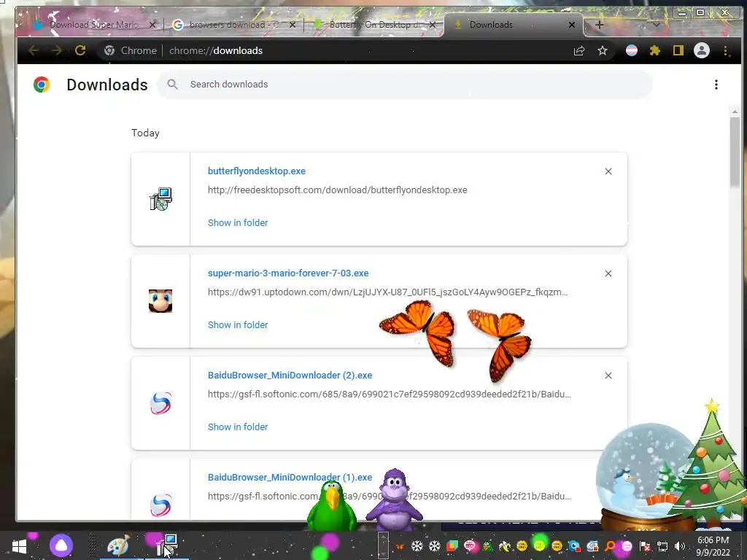
Task: Click the freedesktopsoft.com source URL
Action: tap(337, 190)
